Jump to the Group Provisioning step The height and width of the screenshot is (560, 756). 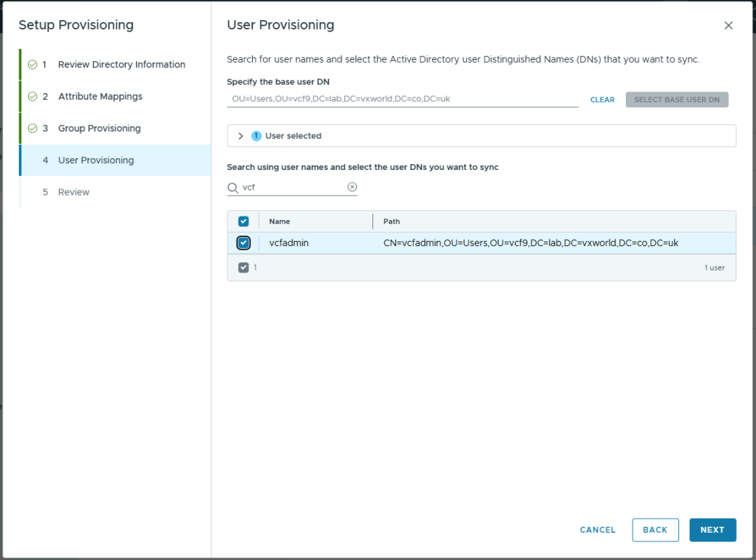pos(99,129)
